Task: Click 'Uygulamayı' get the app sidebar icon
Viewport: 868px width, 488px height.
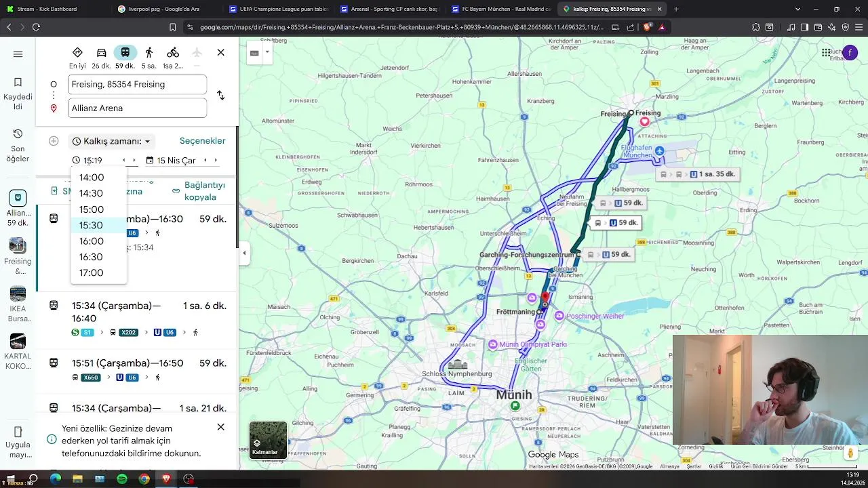Action: [x=18, y=443]
